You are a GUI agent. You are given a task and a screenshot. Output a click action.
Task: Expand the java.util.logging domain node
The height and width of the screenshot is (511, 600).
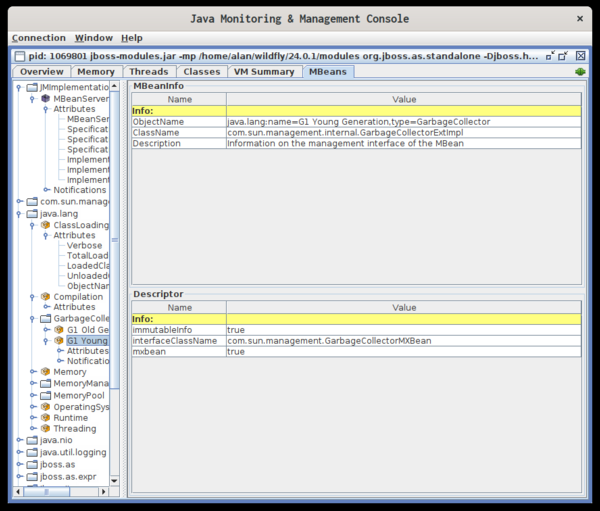[x=19, y=452]
